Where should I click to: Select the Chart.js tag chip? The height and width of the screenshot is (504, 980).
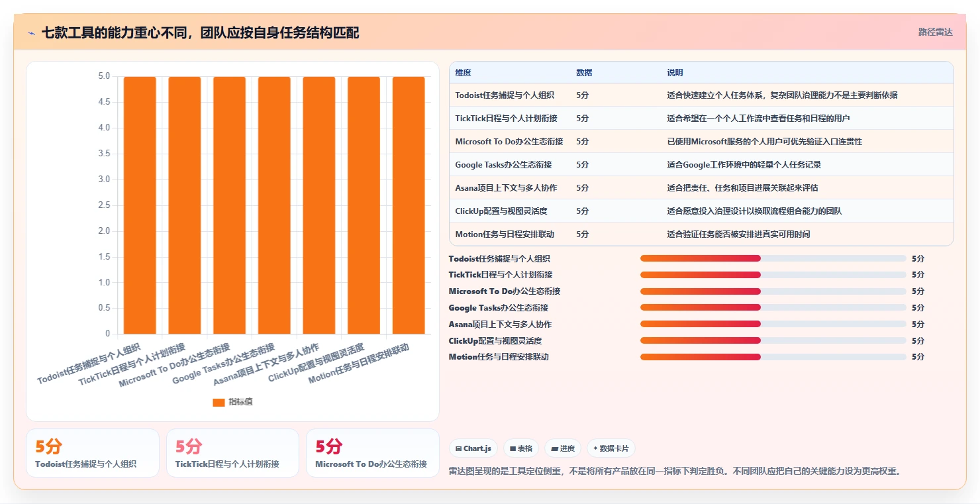tap(473, 448)
